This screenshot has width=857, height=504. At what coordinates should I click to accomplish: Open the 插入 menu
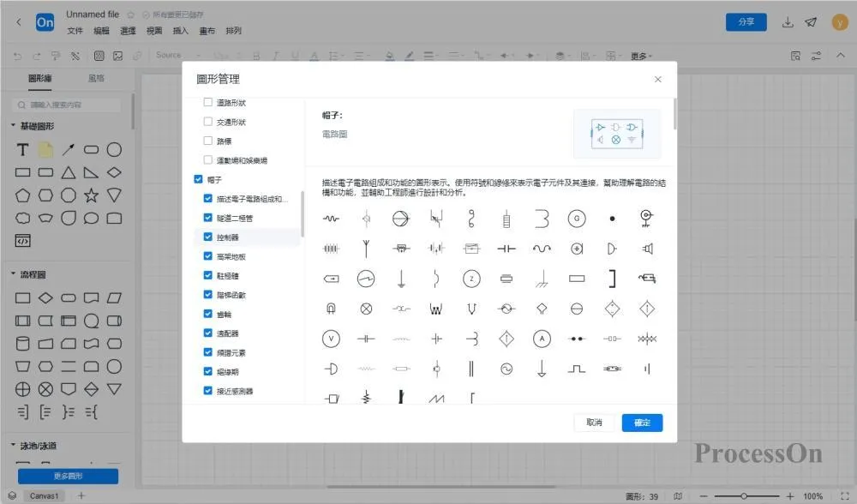coord(180,31)
